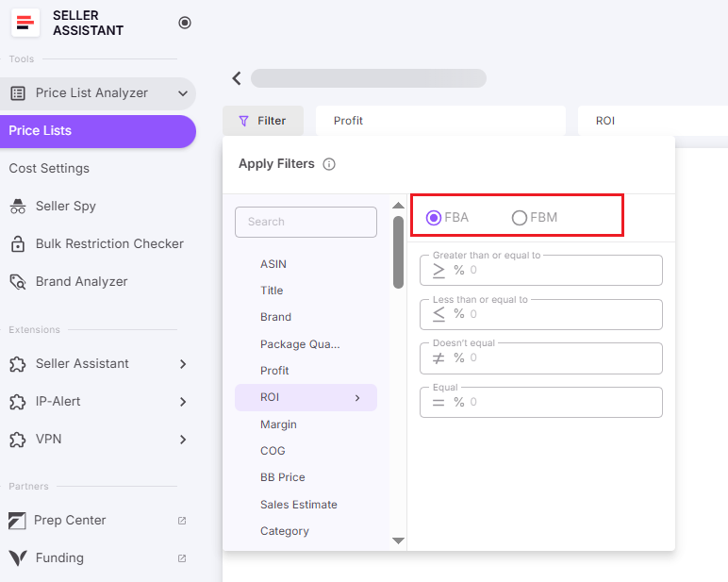
Task: Open Prep Center partner link
Action: coord(70,520)
